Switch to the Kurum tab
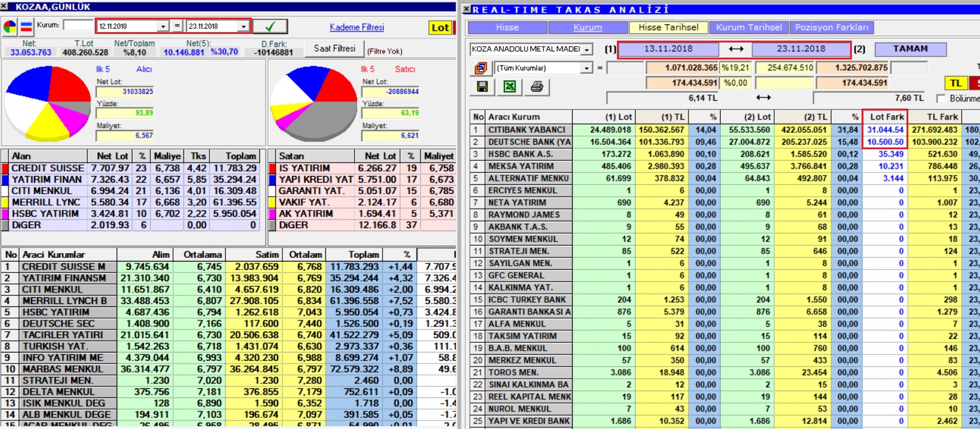Screen dimensions: 980x429 click(x=588, y=27)
